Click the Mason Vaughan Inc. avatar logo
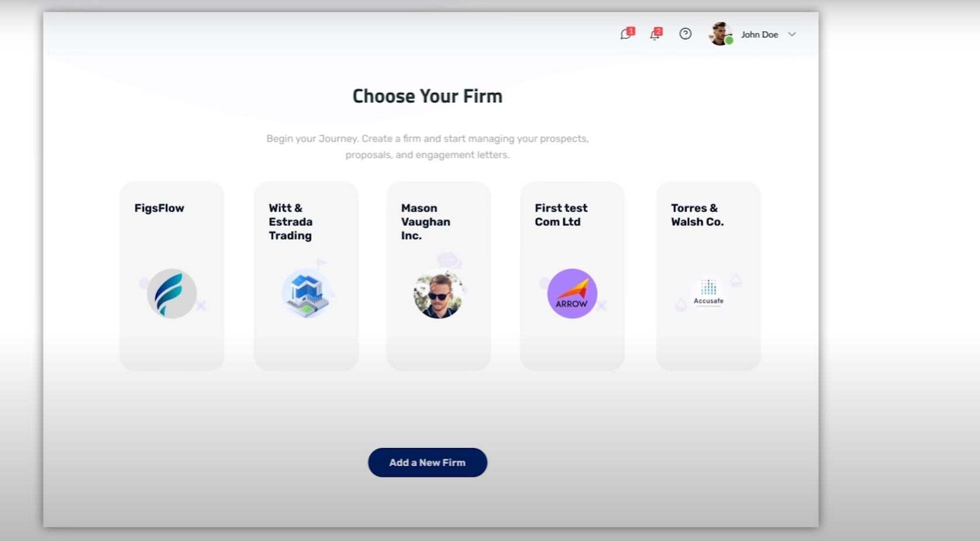The height and width of the screenshot is (541, 980). (438, 294)
